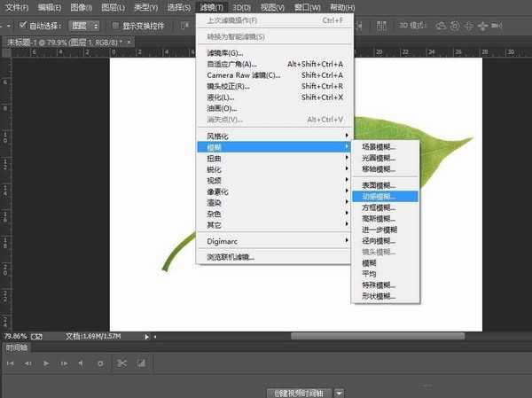532x398 pixels.
Task: Click the 创建视频时间轴 button
Action: [x=300, y=392]
